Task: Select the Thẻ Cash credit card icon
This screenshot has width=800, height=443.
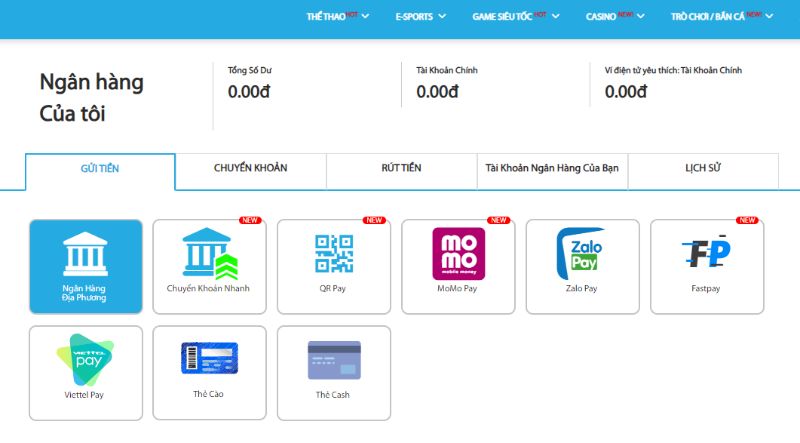Action: tap(334, 360)
